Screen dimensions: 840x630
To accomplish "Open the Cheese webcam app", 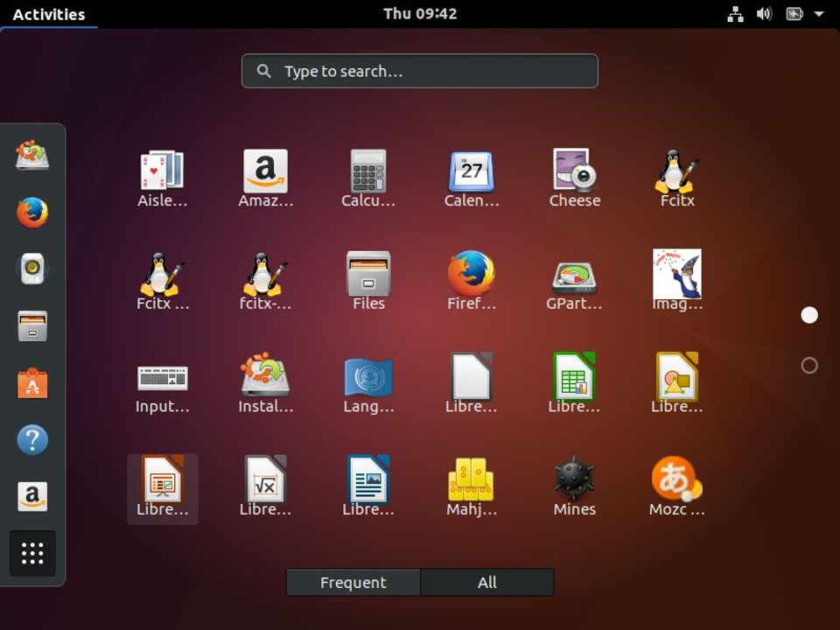I will point(574,178).
